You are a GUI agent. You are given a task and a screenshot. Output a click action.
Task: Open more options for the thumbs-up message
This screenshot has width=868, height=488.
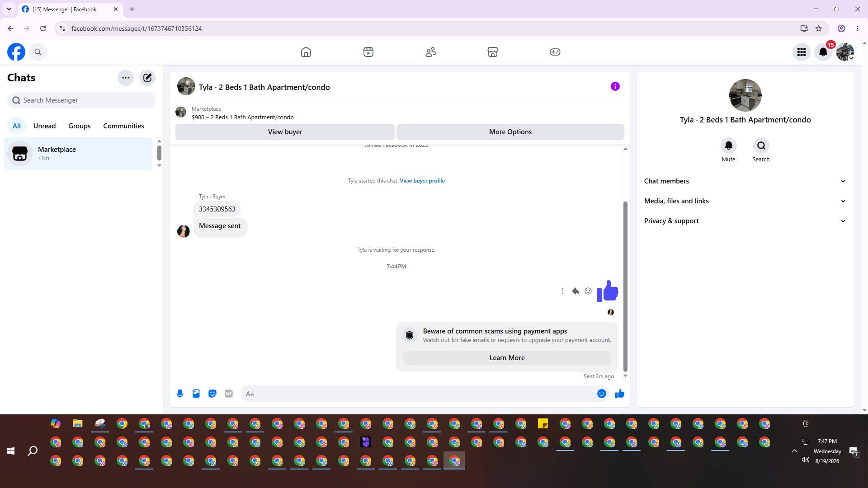click(x=563, y=291)
